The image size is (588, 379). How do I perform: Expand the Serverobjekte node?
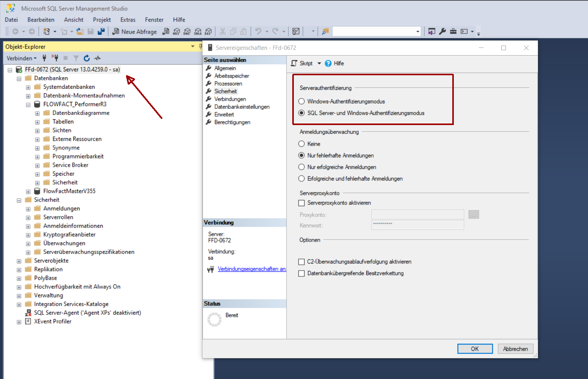19,261
